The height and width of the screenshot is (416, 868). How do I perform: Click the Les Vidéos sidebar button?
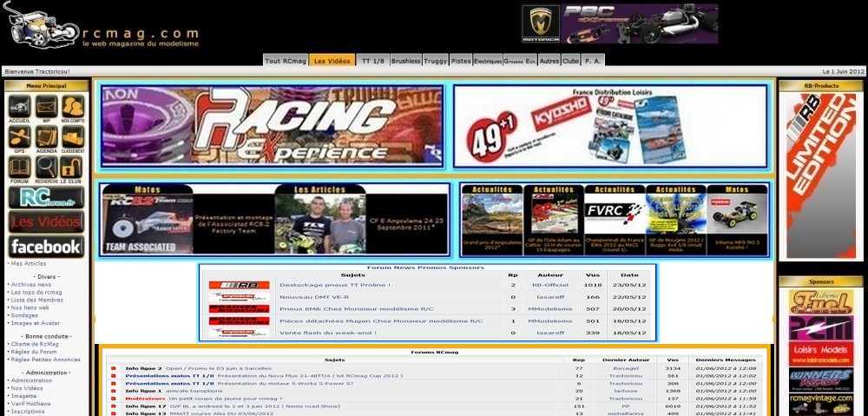click(46, 221)
